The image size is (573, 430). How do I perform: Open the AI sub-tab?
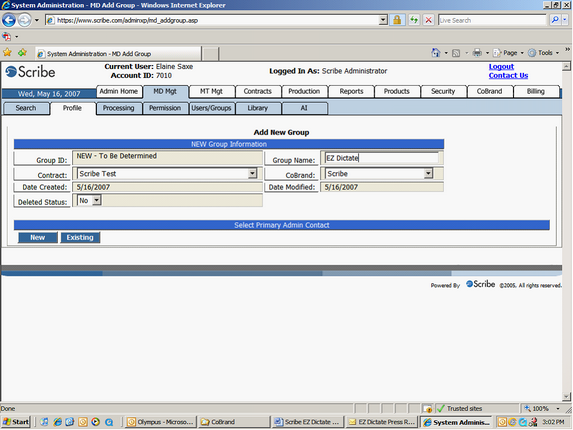(304, 108)
